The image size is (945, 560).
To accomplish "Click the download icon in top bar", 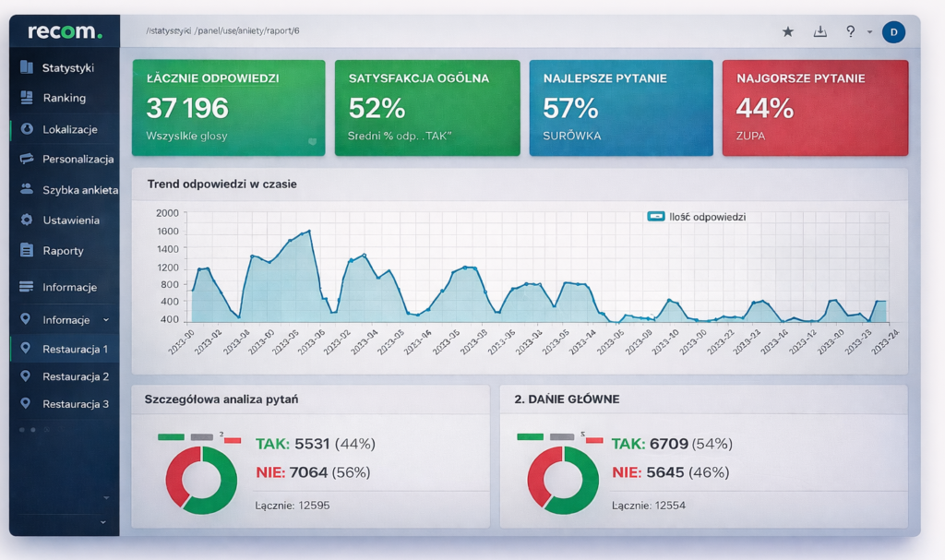I will pyautogui.click(x=819, y=31).
